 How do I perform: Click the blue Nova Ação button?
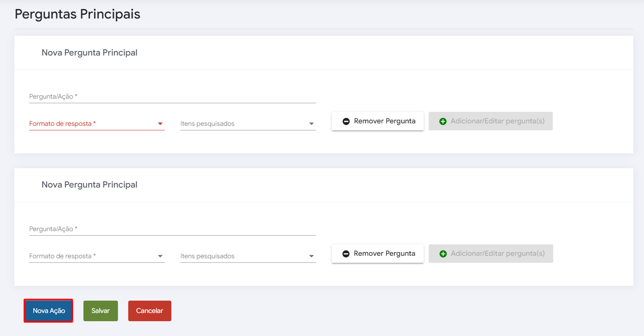48,311
